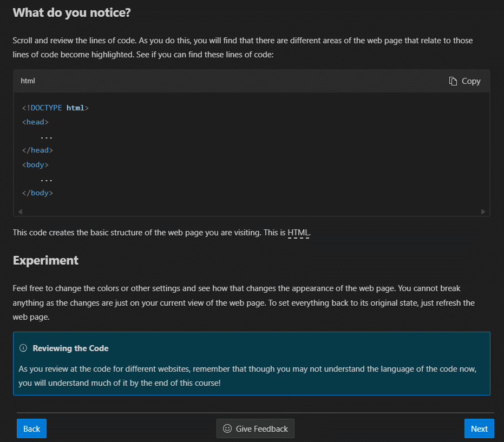The image size is (504, 442).
Task: Click the horizontal scrollbar track under code
Action: point(251,212)
